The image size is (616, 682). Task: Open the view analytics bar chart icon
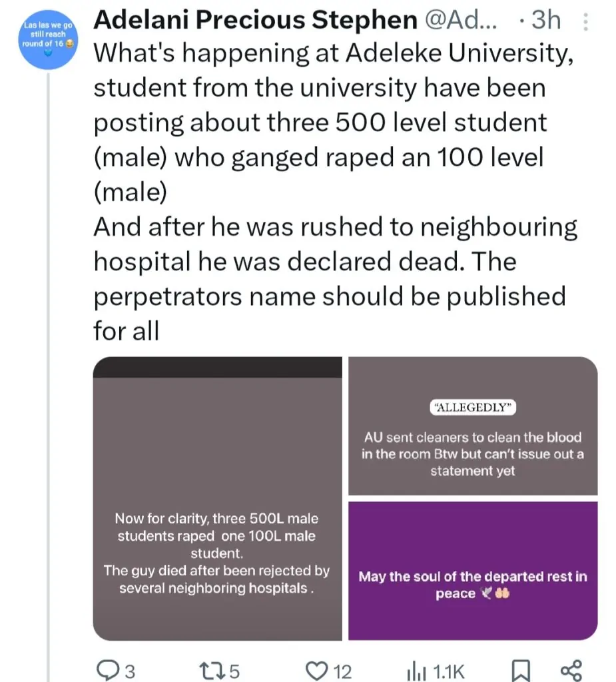point(417,670)
